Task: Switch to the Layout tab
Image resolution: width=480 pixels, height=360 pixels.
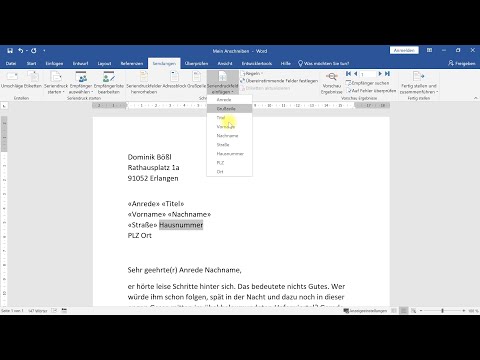Action: coord(104,63)
